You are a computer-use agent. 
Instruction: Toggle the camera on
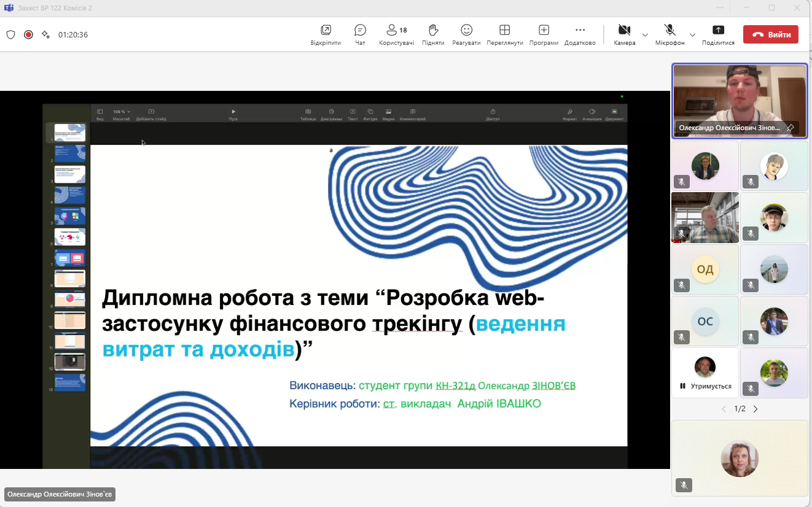tap(624, 34)
